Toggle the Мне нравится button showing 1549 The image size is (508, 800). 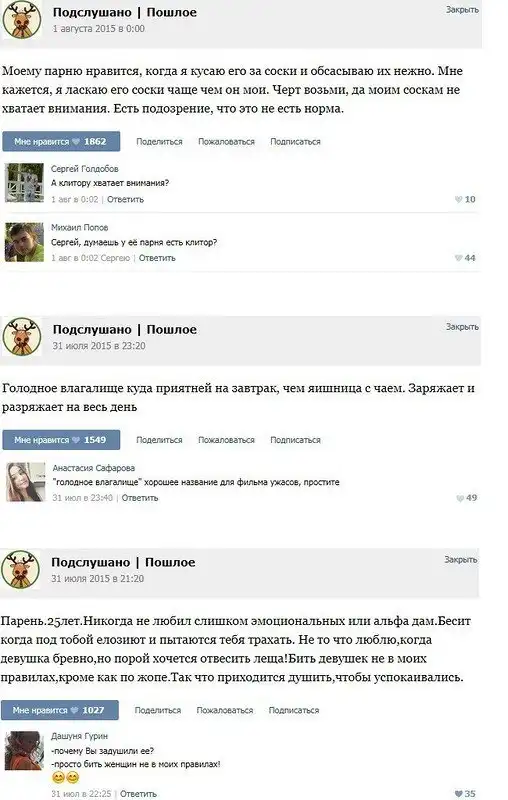click(61, 440)
